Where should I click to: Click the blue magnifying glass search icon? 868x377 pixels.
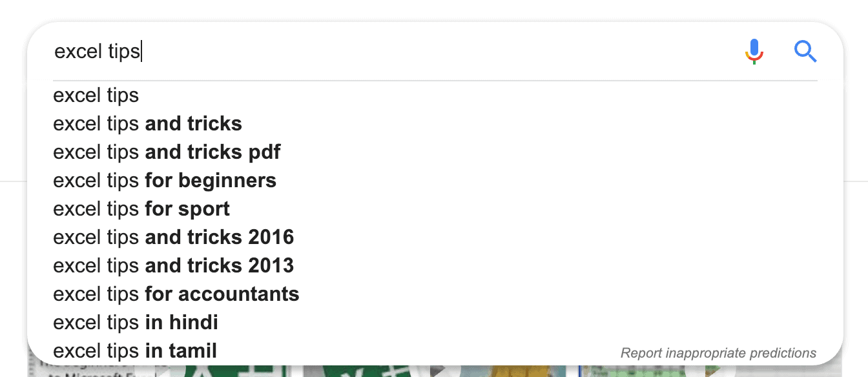(805, 51)
